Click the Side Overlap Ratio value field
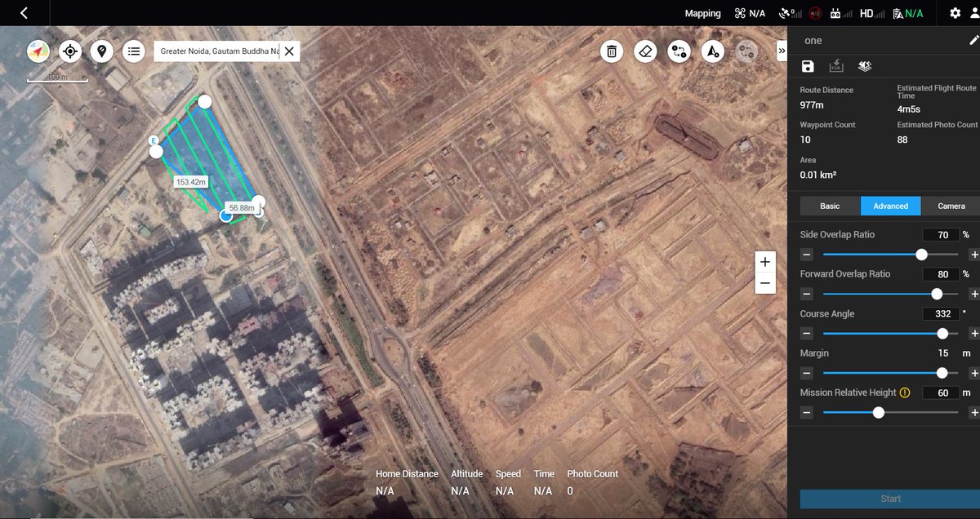 tap(942, 234)
